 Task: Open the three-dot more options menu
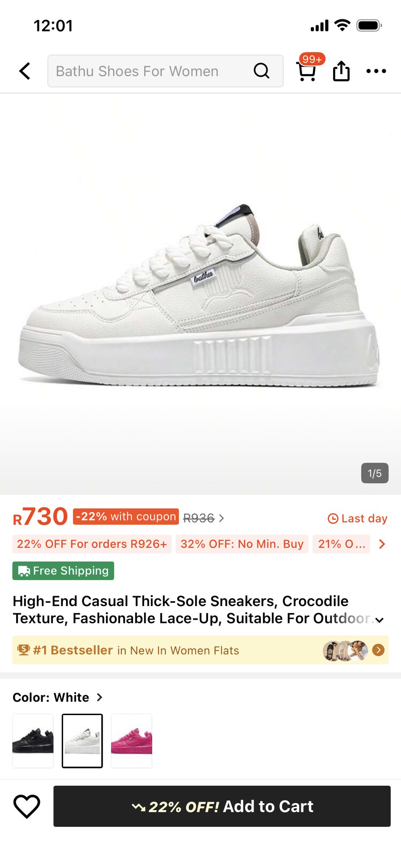click(x=376, y=71)
